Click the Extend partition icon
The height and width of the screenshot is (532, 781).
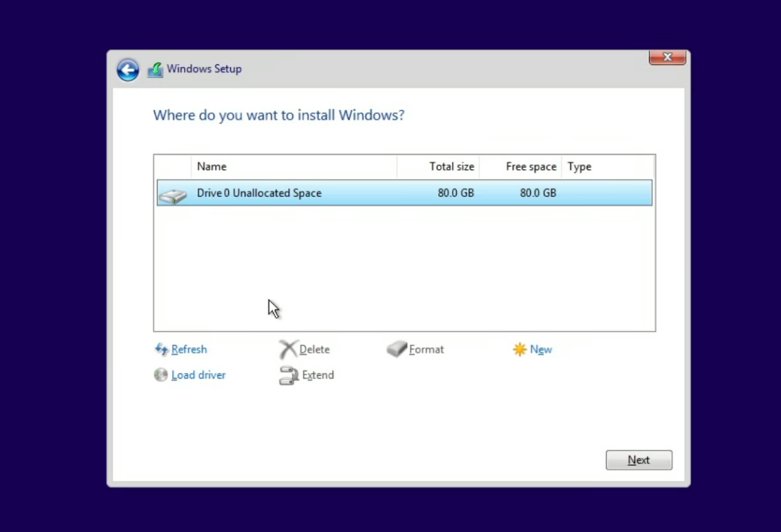(288, 375)
